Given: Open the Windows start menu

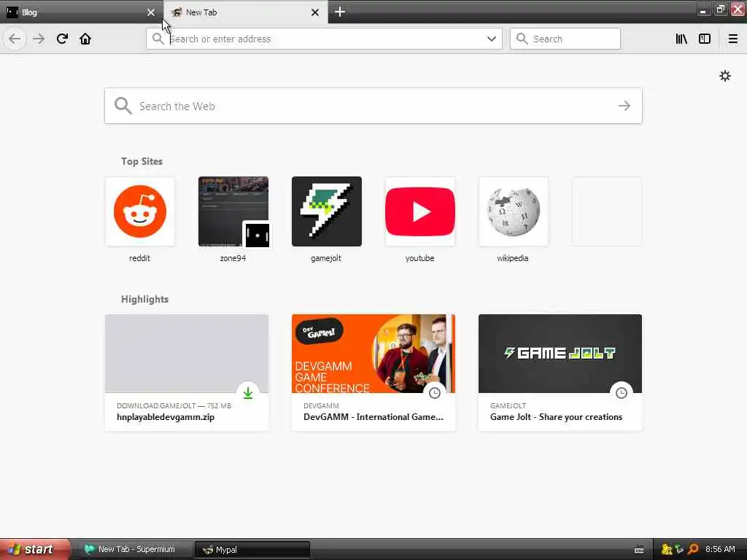Looking at the screenshot, I should 35,549.
